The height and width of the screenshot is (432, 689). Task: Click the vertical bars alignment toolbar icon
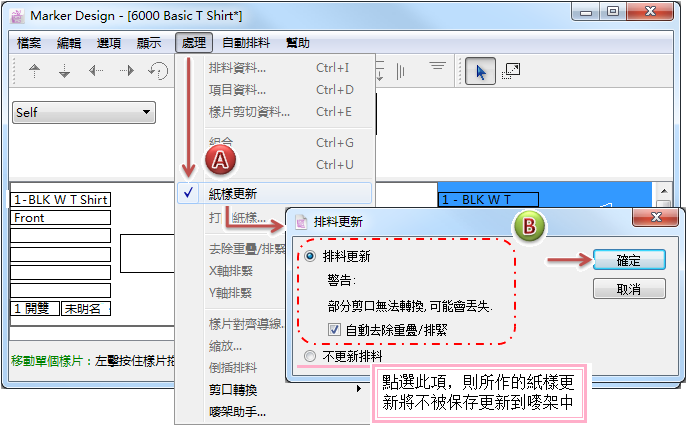(400, 71)
